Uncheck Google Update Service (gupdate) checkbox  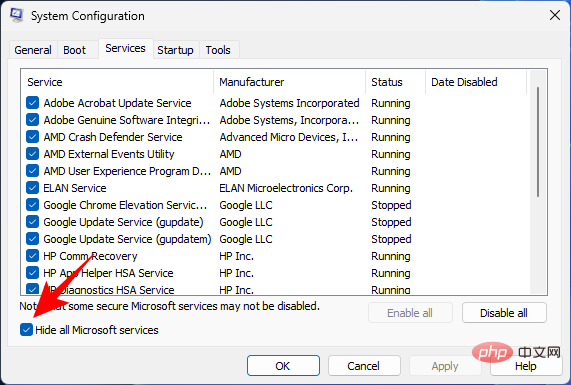32,222
